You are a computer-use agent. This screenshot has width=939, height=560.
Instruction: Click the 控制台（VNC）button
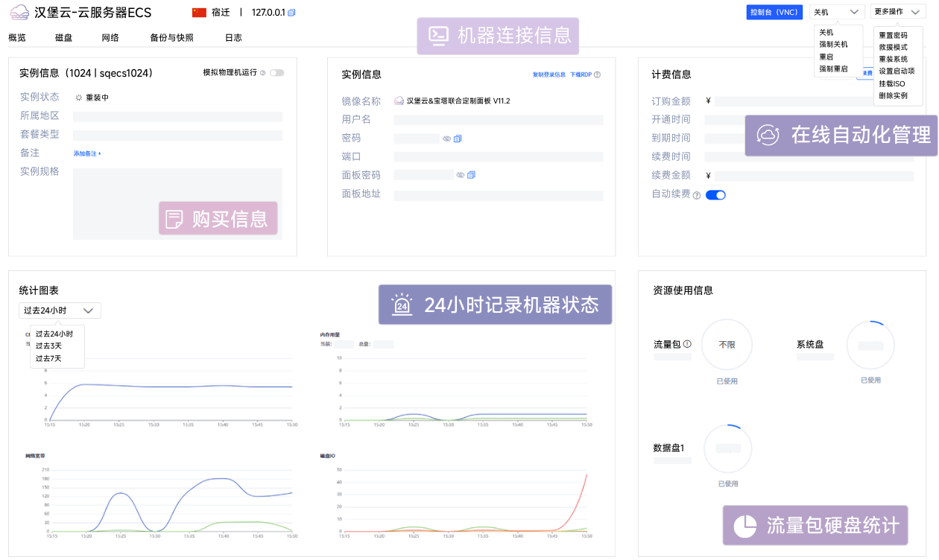pos(774,12)
